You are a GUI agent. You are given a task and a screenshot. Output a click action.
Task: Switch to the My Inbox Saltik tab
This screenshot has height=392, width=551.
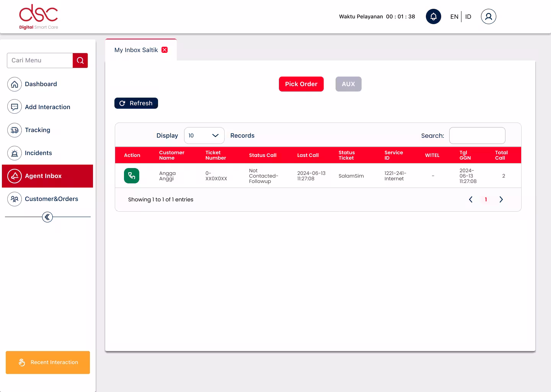click(136, 50)
